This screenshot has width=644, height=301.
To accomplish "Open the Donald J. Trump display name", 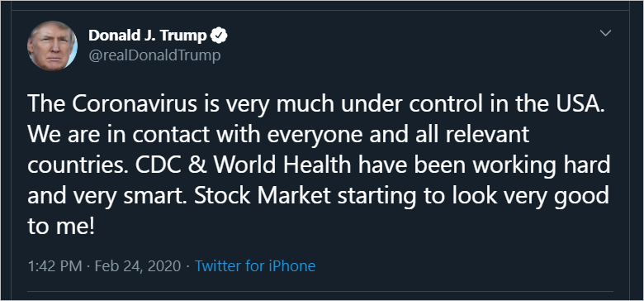I will pos(148,36).
